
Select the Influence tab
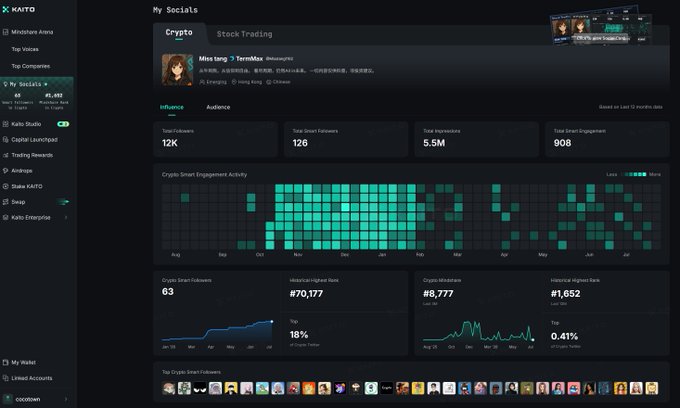point(172,107)
